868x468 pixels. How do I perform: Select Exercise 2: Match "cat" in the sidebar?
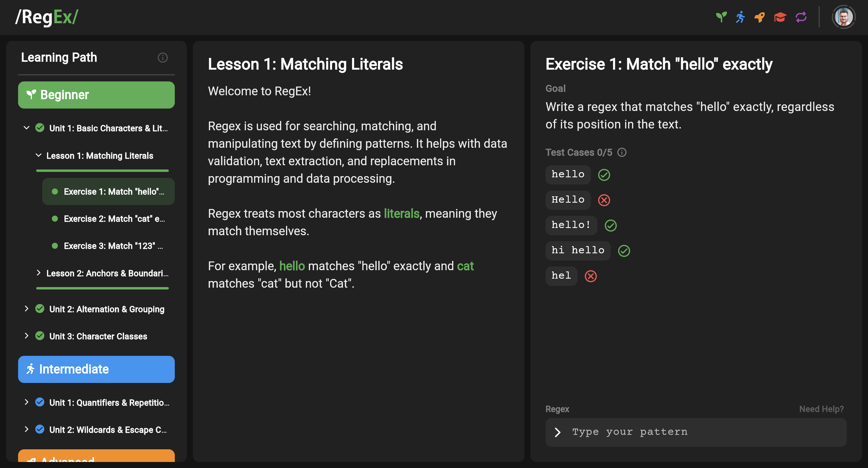click(x=114, y=219)
